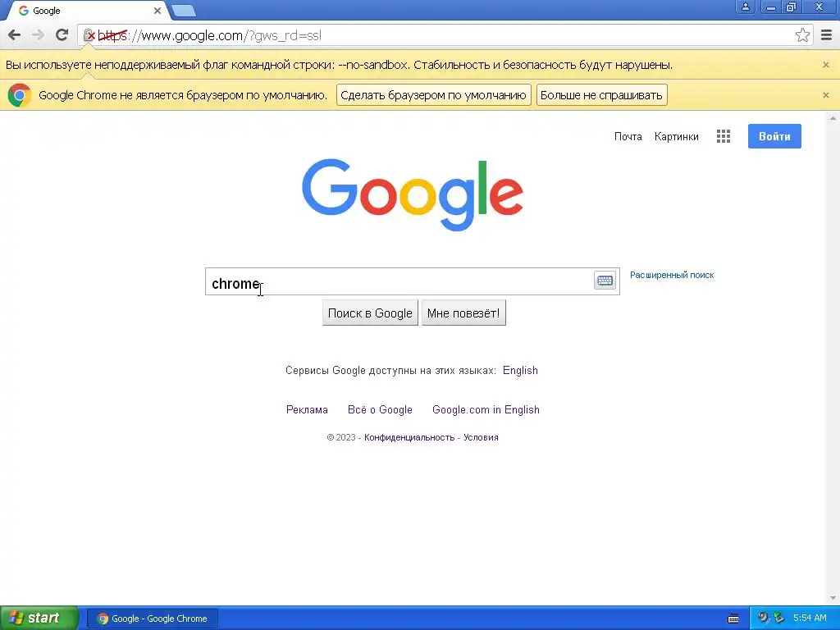Switch language via the English link
This screenshot has height=630, width=840.
coord(520,371)
